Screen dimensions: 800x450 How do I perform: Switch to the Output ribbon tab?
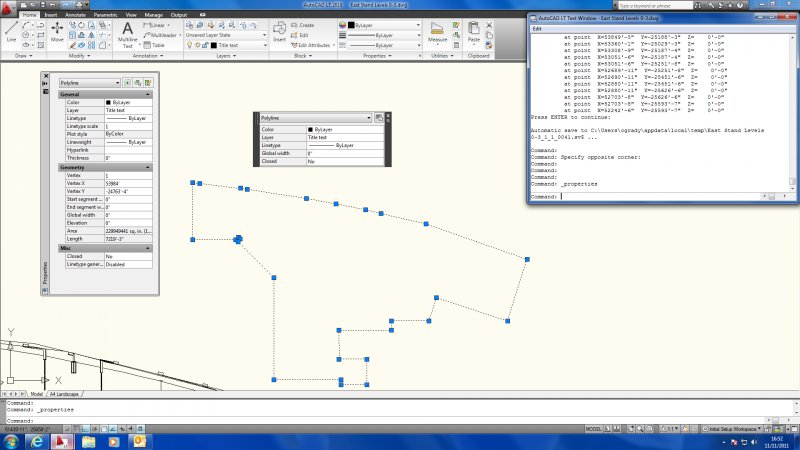[x=179, y=15]
